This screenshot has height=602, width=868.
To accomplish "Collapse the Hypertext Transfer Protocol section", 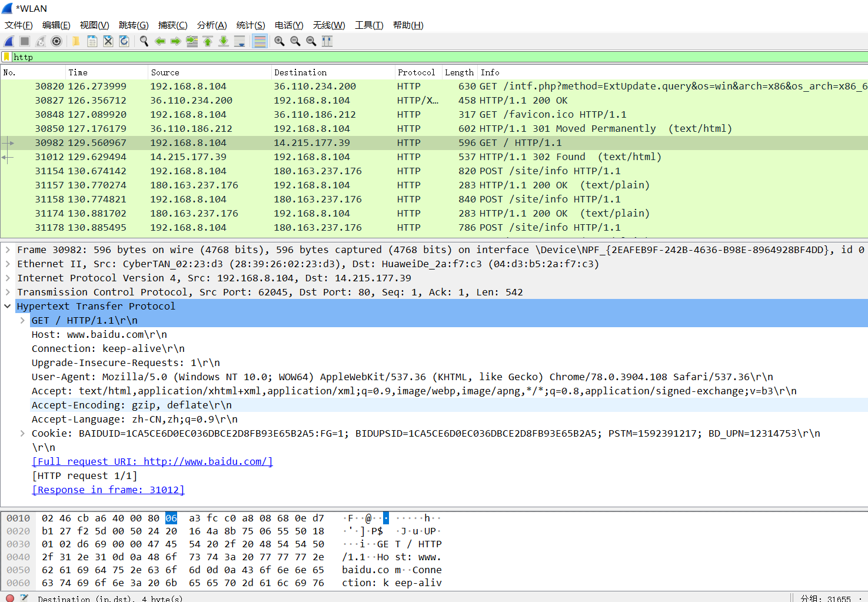I will click(8, 306).
